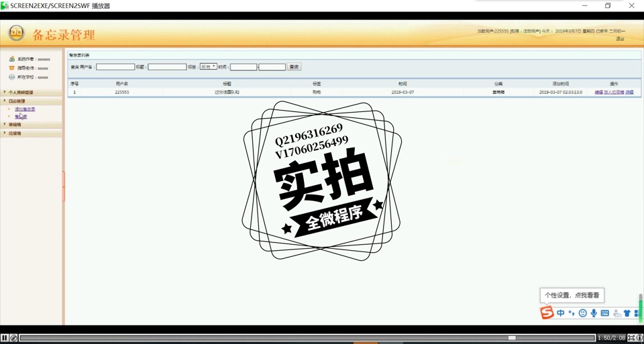This screenshot has width=644, height=344.
Task: Toggle the 中 Chinese/English mode
Action: (561, 313)
